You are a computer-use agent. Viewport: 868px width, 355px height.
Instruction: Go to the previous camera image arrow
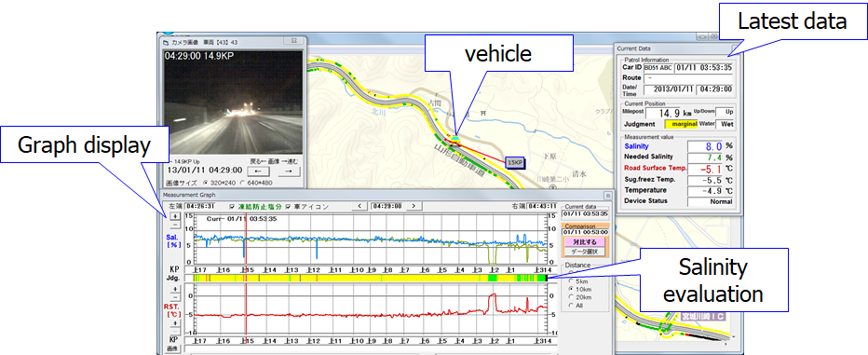pos(258,172)
